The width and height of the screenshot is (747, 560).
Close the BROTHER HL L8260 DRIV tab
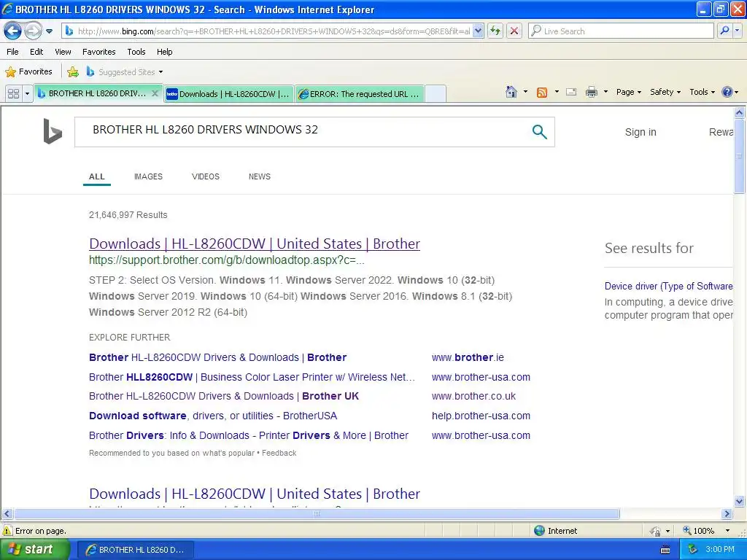coord(155,94)
